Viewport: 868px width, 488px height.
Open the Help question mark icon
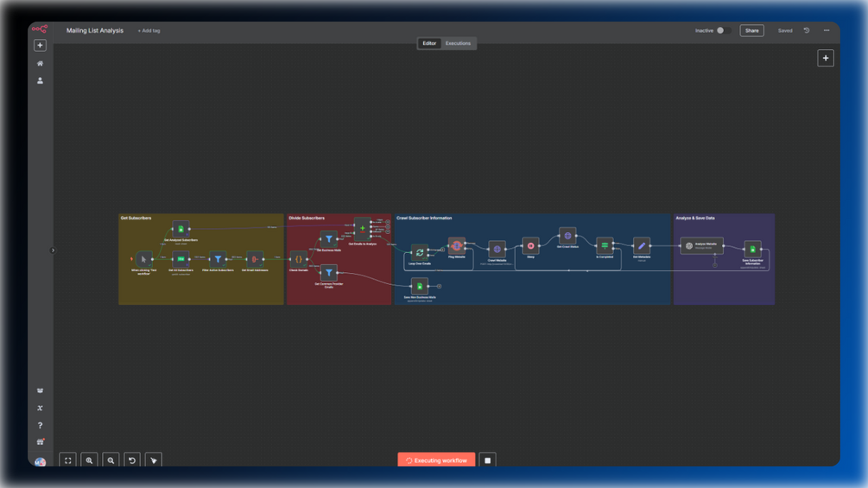(x=40, y=426)
